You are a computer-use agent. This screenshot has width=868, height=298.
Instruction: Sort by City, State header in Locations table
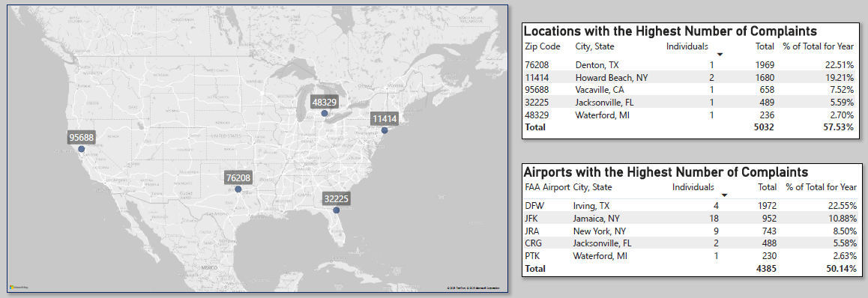click(594, 46)
